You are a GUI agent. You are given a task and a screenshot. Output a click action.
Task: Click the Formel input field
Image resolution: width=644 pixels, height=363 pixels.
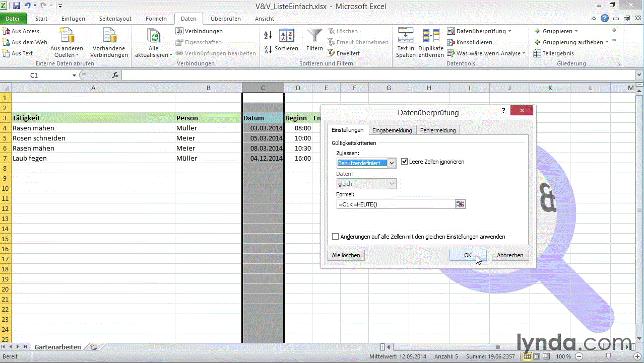pyautogui.click(x=396, y=204)
